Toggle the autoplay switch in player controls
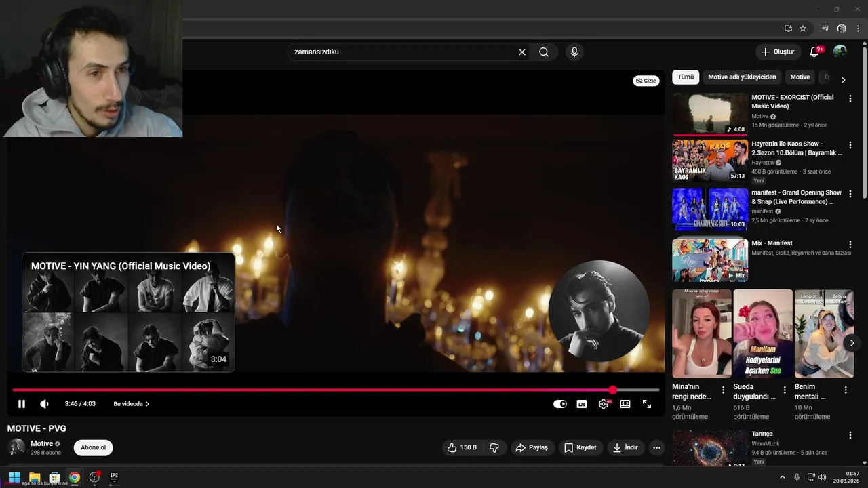The width and height of the screenshot is (868, 488). coord(560,404)
